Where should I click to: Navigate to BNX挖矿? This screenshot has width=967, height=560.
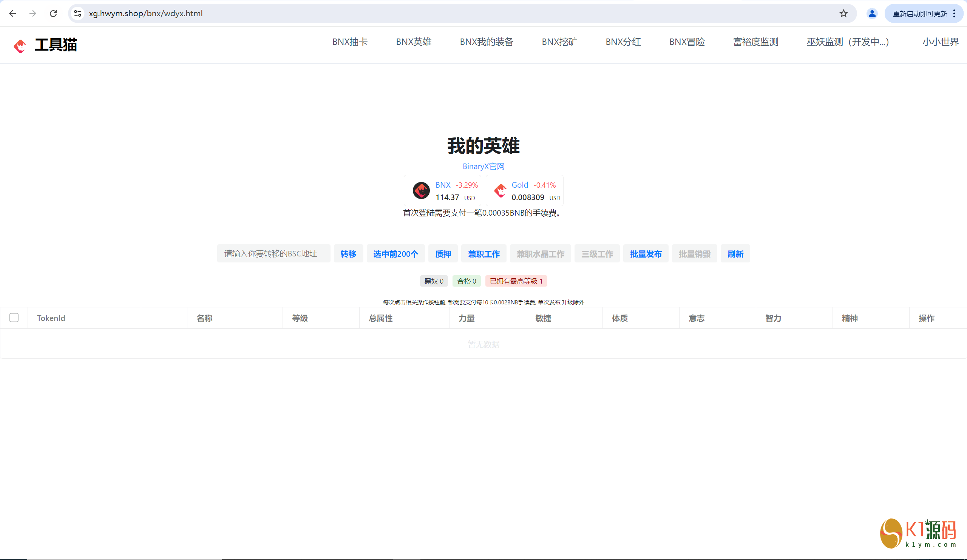(559, 42)
